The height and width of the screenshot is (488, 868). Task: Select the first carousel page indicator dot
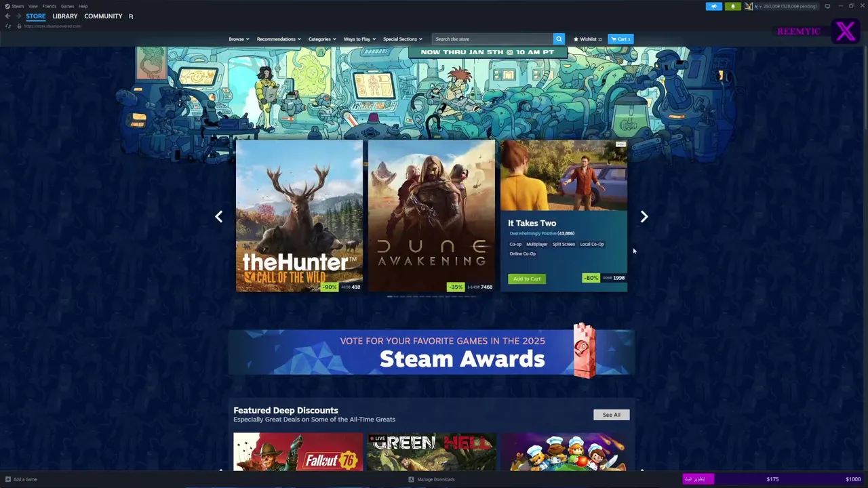(390, 296)
